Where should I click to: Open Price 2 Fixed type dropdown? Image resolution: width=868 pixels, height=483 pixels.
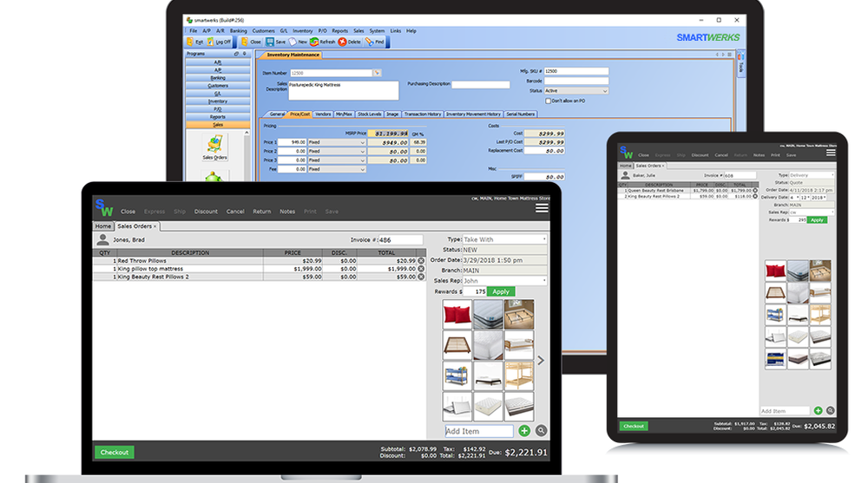pyautogui.click(x=337, y=151)
